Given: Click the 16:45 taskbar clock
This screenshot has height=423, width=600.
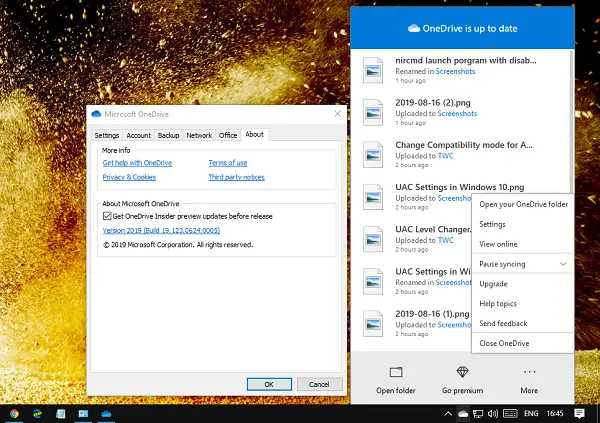Looking at the screenshot, I should [x=555, y=414].
